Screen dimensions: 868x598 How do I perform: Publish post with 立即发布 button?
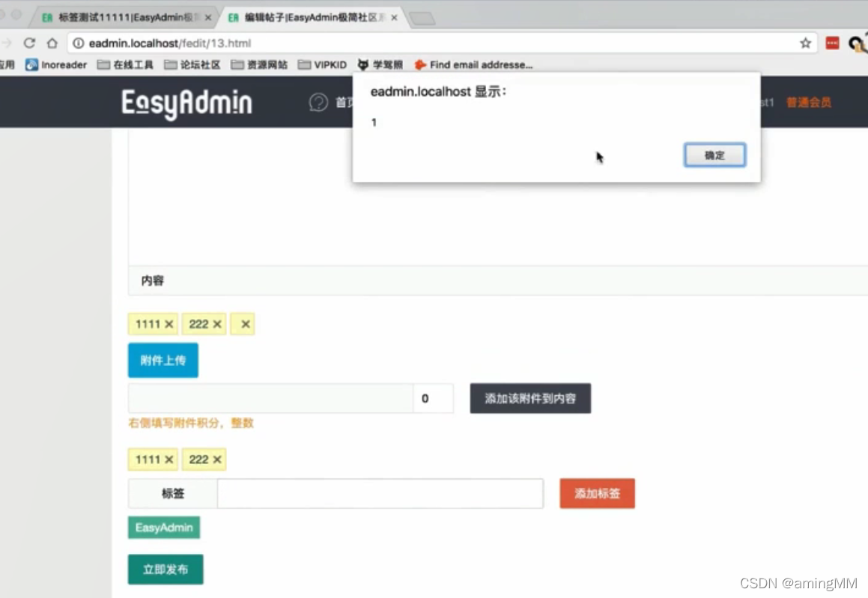coord(166,570)
